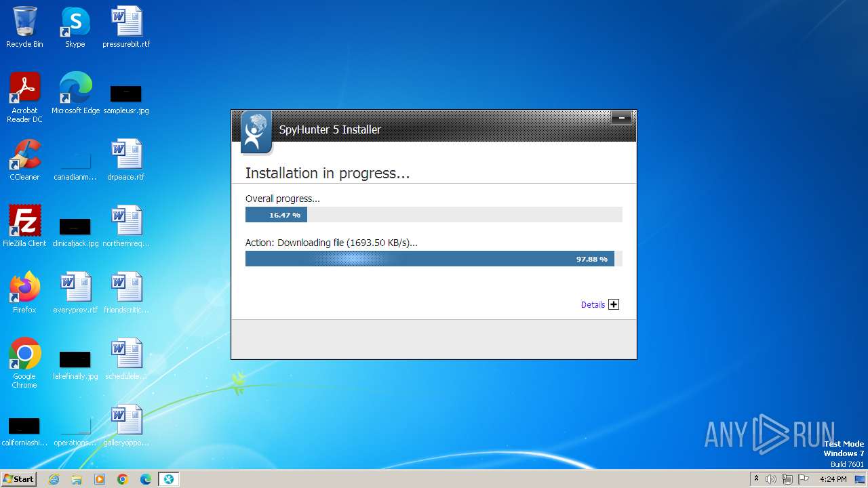
Task: Click the file download progress bar 97.88 %
Action: click(433, 259)
